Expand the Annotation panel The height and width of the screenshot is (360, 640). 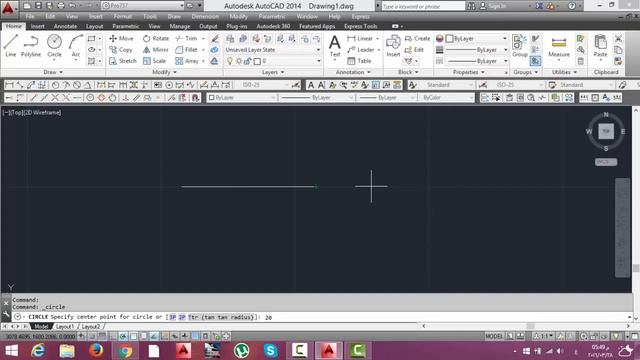tap(353, 72)
